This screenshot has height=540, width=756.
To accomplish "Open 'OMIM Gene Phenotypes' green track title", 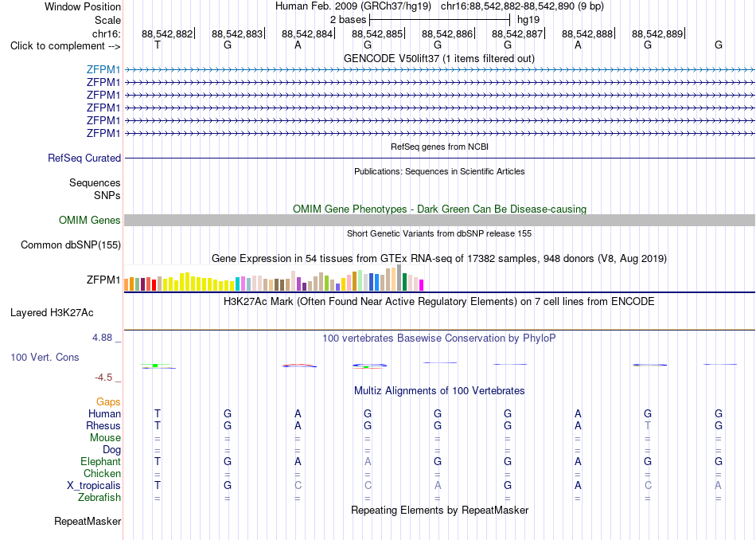I will 439,209.
